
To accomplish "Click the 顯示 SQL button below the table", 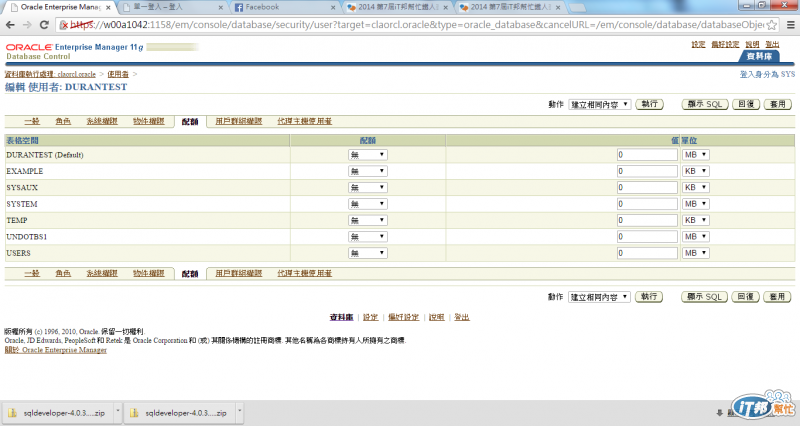I will [x=704, y=296].
